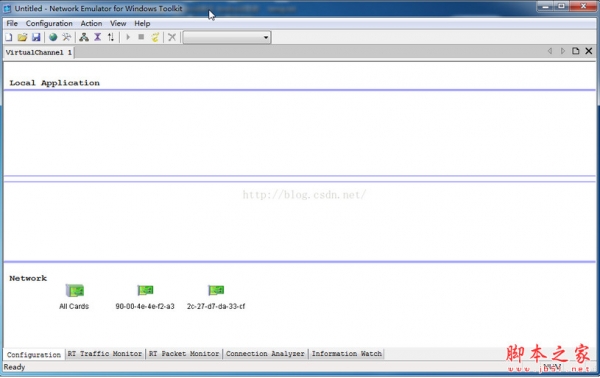Start emulation with the play icon
The image size is (600, 378).
(128, 37)
